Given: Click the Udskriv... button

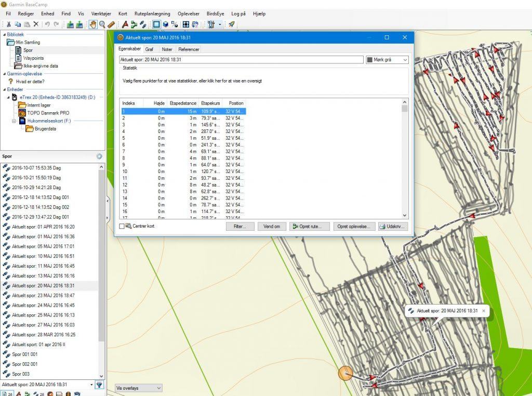Looking at the screenshot, I should tap(393, 227).
